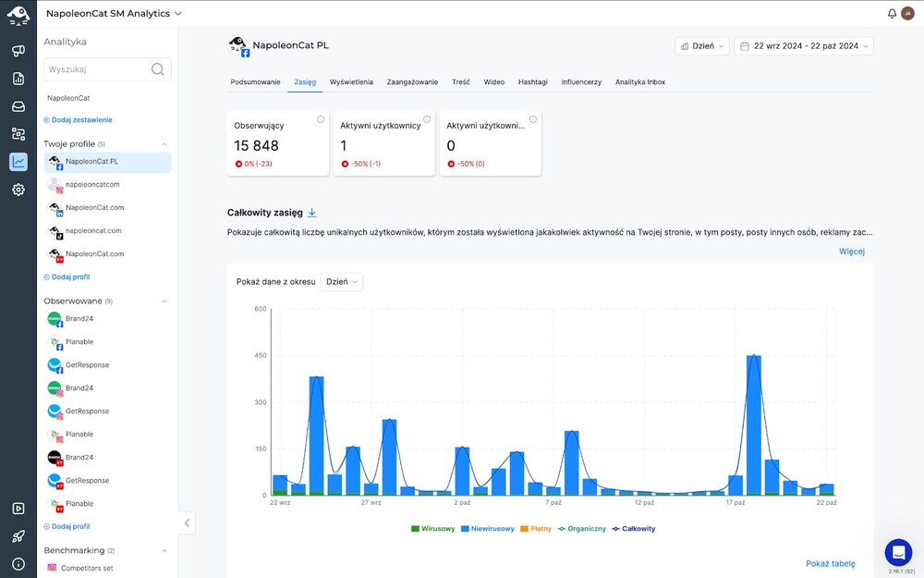The height and width of the screenshot is (578, 924).
Task: Open Brand24 YouTube observed profile
Action: click(x=107, y=457)
